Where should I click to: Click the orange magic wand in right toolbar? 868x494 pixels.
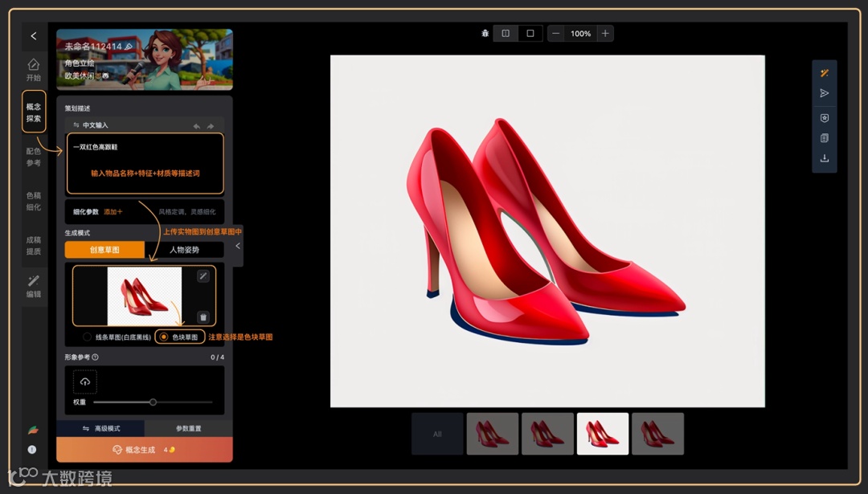coord(825,73)
